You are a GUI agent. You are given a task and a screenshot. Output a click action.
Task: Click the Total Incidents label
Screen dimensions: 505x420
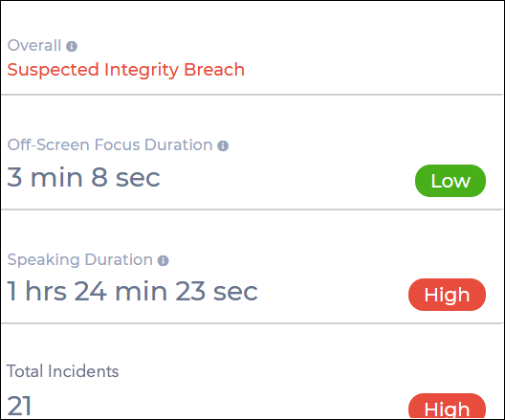tap(62, 371)
